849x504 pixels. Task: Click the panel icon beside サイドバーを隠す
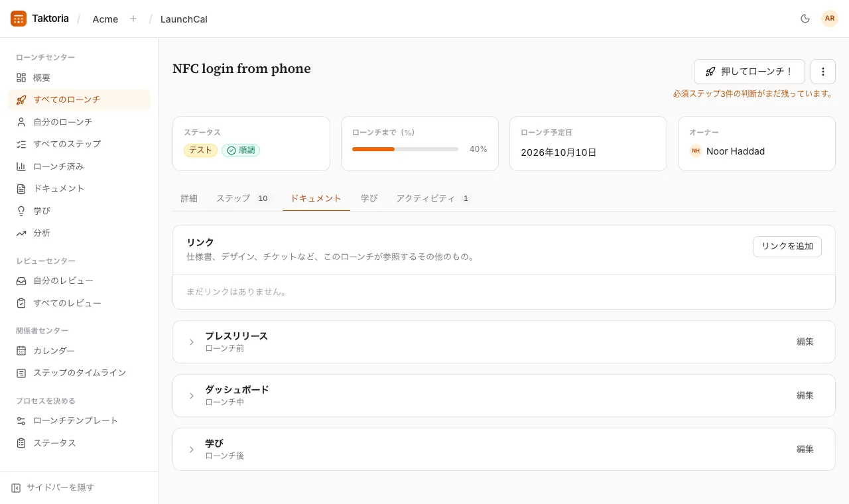click(x=16, y=487)
